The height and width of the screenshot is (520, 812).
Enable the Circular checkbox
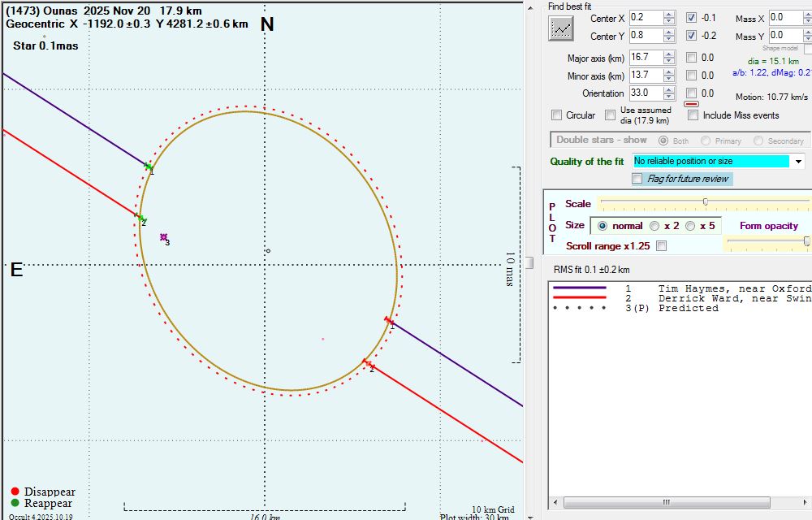556,115
